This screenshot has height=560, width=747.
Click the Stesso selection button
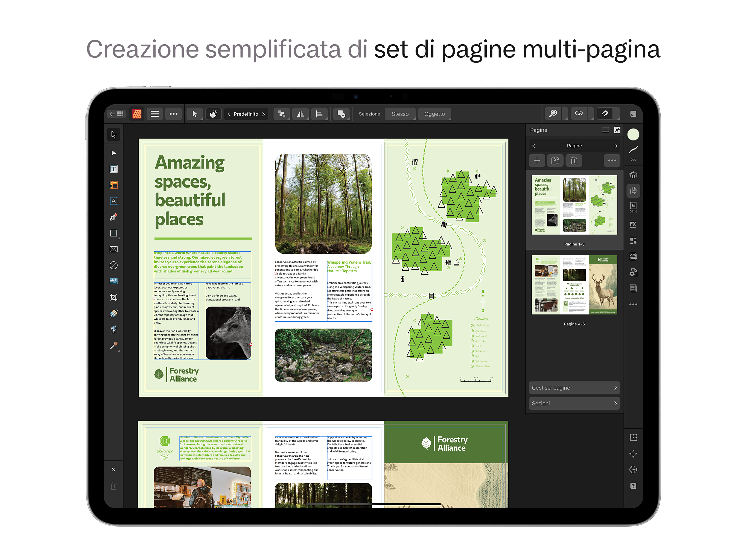[400, 114]
